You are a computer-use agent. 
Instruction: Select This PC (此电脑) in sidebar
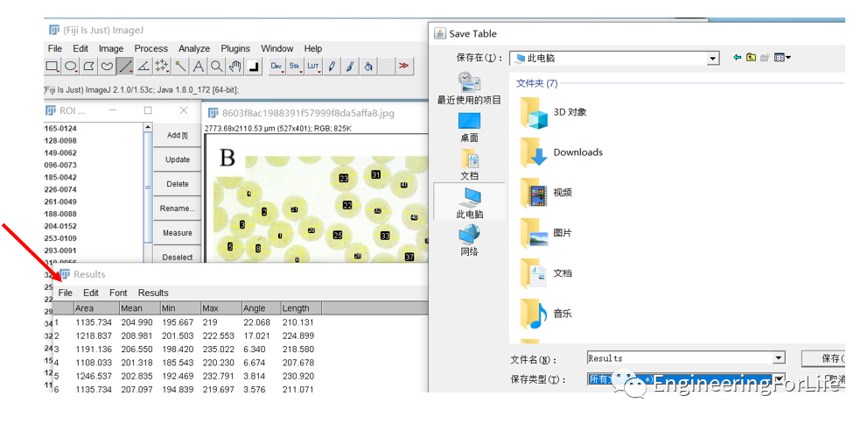[469, 201]
